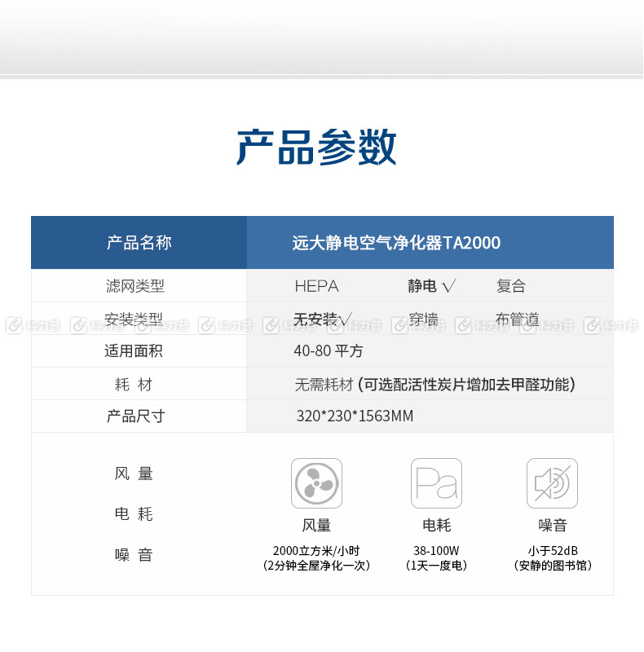Click the 产品名称 header cell
Image resolution: width=644 pixels, height=652 pixels.
click(139, 242)
